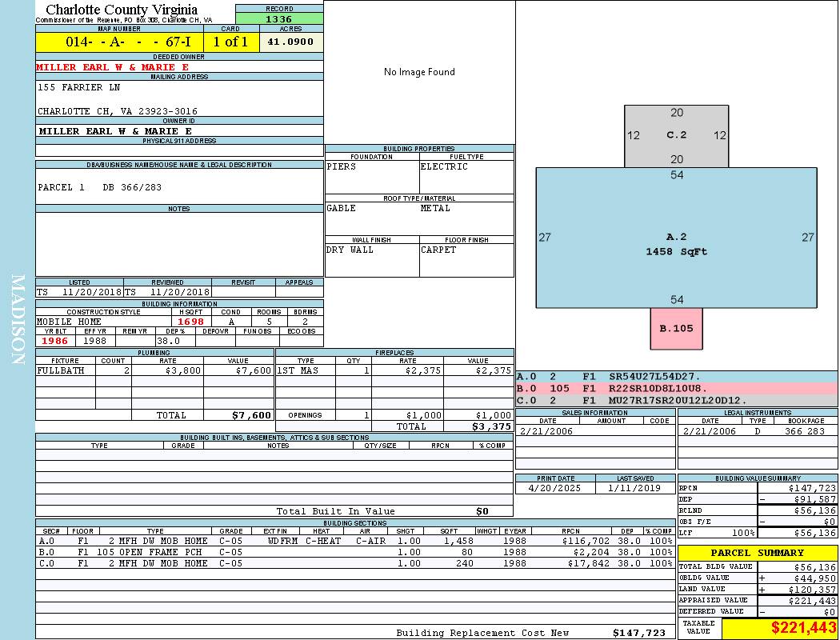Select the red deeded owner name
The height and width of the screenshot is (640, 840).
[x=113, y=67]
